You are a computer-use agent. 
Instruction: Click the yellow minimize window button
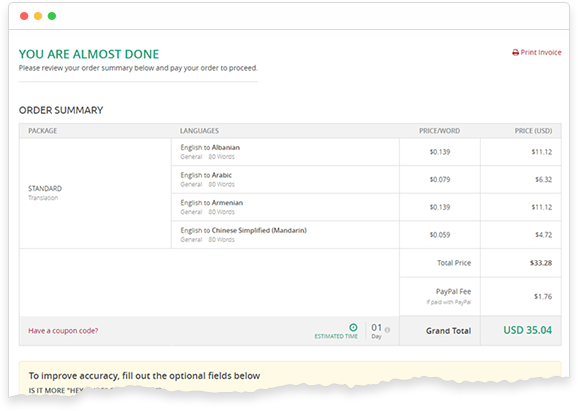[x=38, y=16]
